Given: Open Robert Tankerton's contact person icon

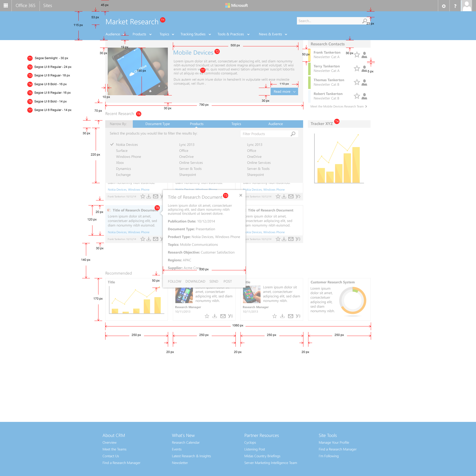Looking at the screenshot, I should coord(365,96).
